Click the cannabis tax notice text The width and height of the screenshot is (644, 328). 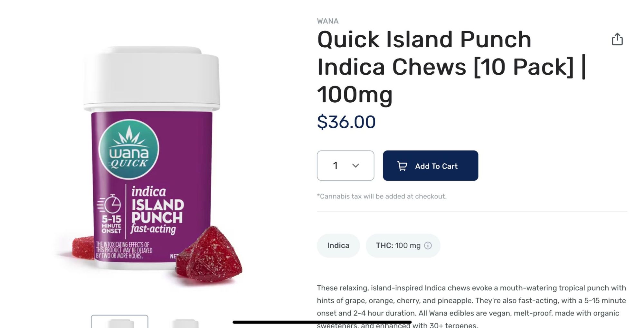coord(382,196)
